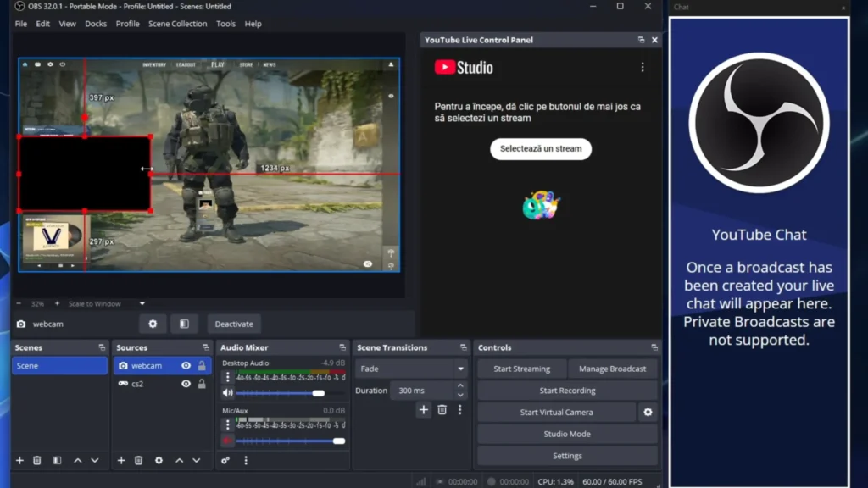This screenshot has width=868, height=488.
Task: Toggle visibility of cs2 source
Action: pyautogui.click(x=186, y=384)
